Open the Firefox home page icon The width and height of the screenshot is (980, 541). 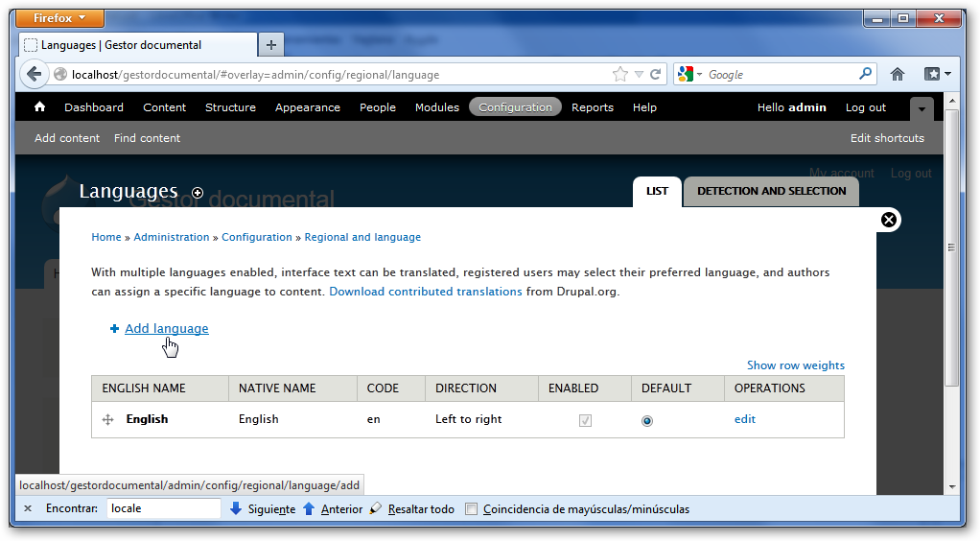coord(898,75)
